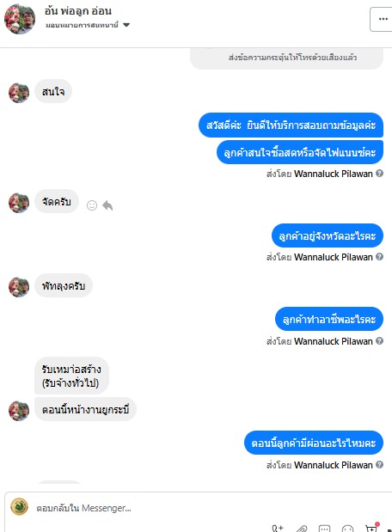This screenshot has width=392, height=532.
Task: Click the attach file paperclip icon
Action: [302, 529]
